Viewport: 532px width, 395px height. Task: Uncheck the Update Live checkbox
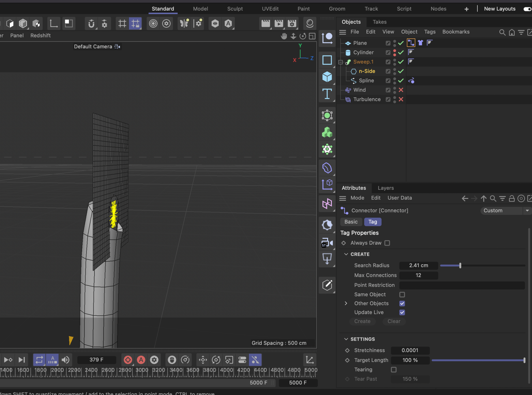[x=402, y=312]
